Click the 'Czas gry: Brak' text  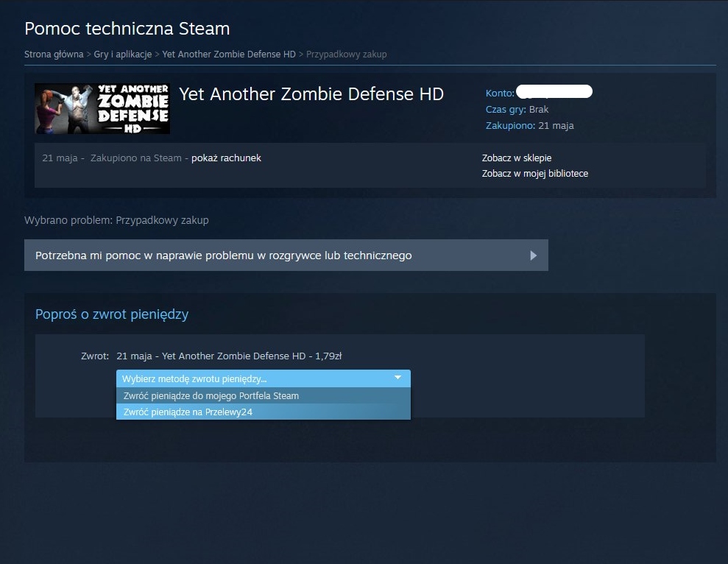[x=517, y=110]
